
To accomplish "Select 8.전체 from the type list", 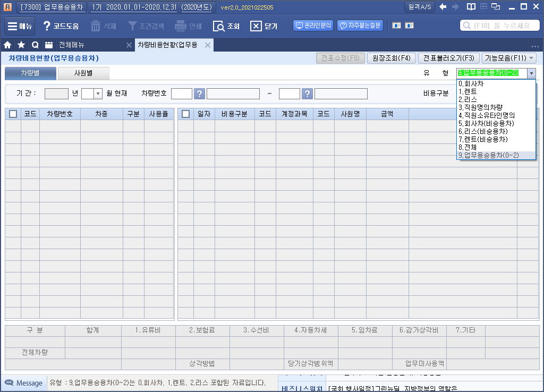I will click(467, 147).
